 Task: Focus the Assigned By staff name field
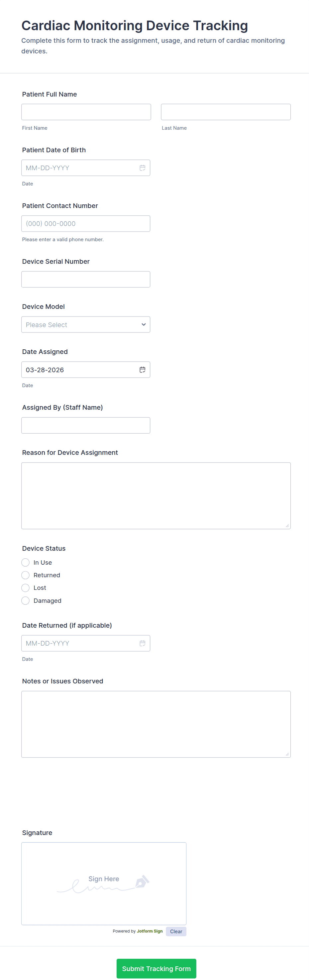(x=86, y=425)
